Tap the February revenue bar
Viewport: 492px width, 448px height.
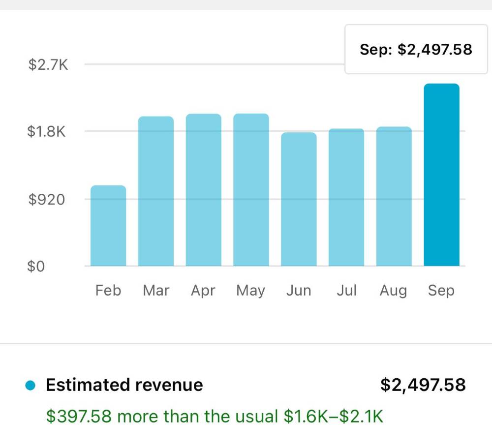coord(108,226)
